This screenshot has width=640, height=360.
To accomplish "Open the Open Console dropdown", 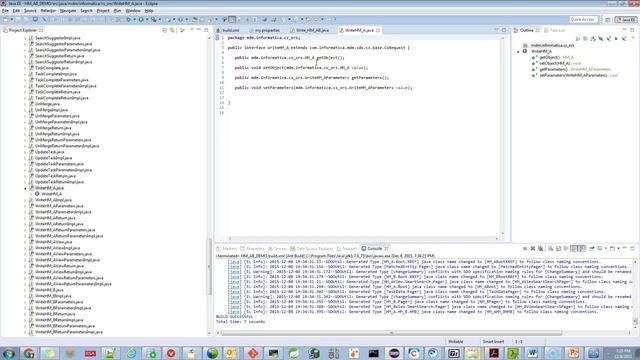I will pos(618,249).
